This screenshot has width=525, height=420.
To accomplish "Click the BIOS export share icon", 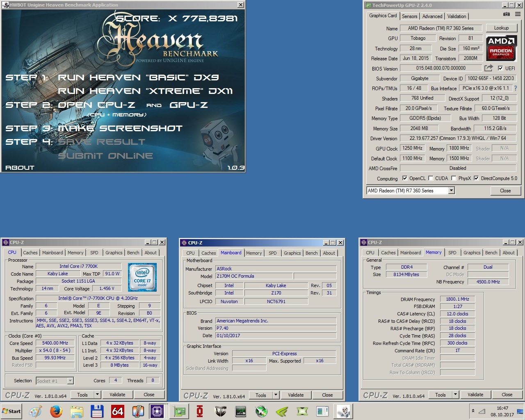I will 488,68.
